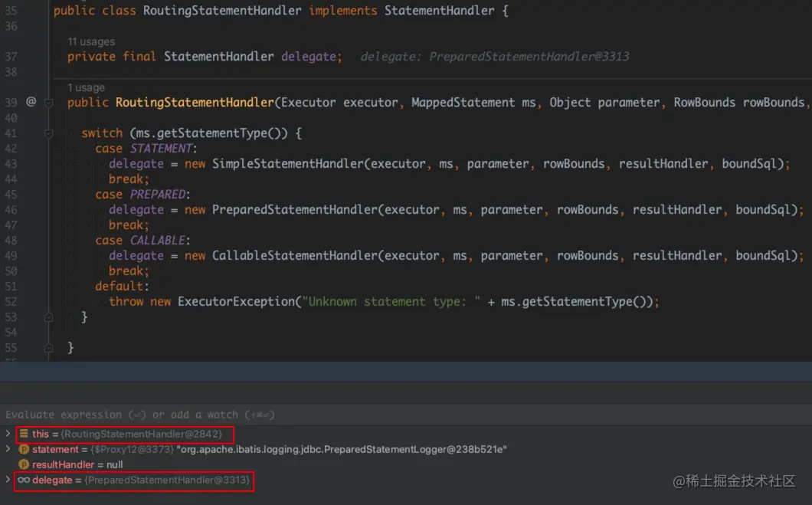Viewport: 812px width, 505px height.
Task: Click the fold end marker on line 53
Action: (49, 317)
